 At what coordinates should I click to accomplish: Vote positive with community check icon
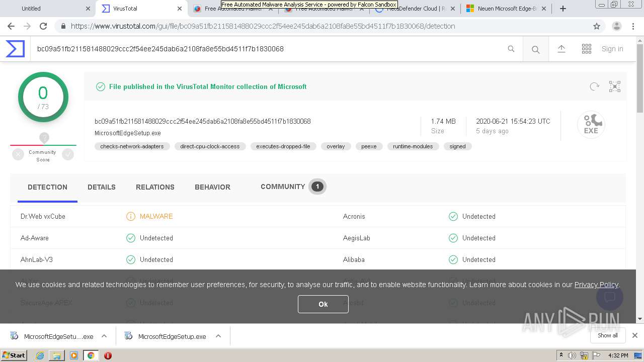(x=68, y=155)
